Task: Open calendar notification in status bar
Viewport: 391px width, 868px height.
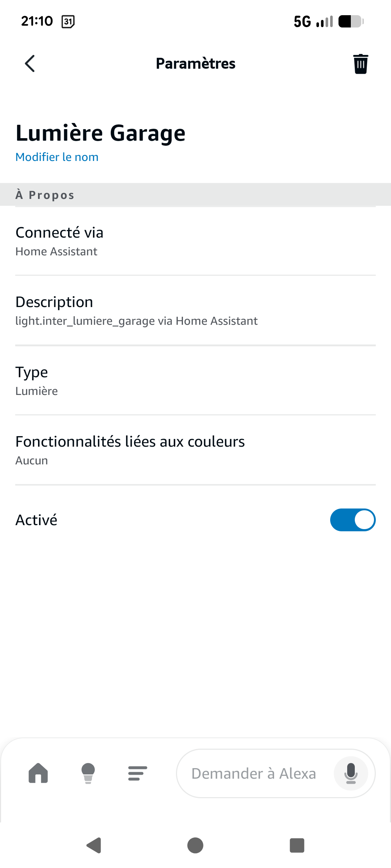Action: [68, 22]
